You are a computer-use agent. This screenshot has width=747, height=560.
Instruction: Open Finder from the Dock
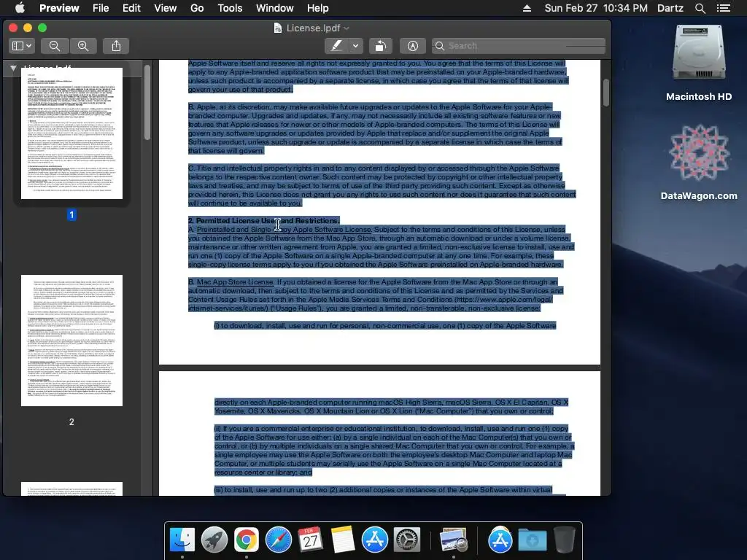click(x=182, y=540)
